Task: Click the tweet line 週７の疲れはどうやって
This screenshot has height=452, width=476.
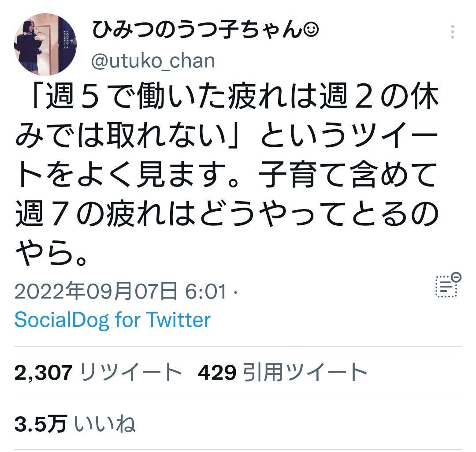Action: click(227, 214)
